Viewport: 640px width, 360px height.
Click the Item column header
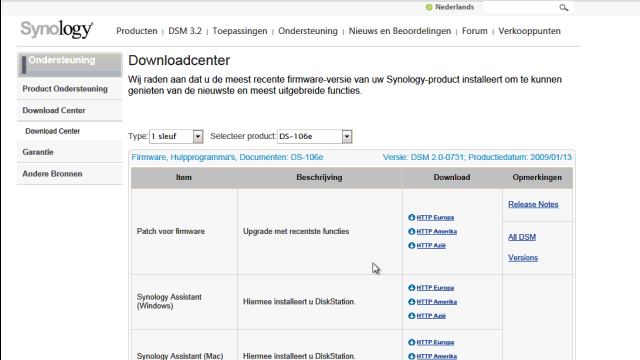click(x=184, y=178)
